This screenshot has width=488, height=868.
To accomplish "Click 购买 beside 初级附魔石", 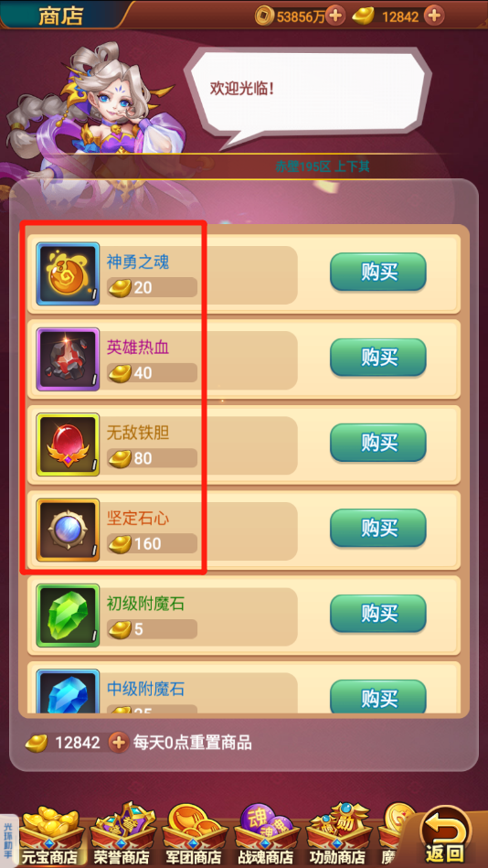I will coord(378,614).
